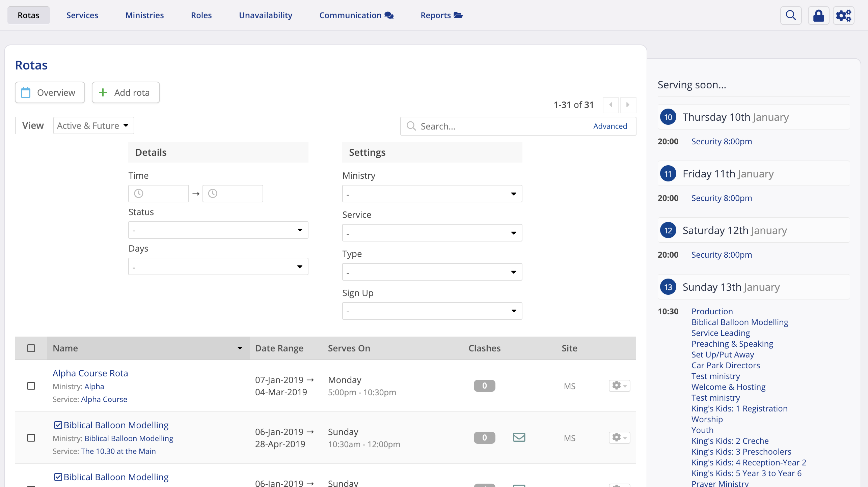Click the padlock icon in top bar
Viewport: 868px width, 487px height.
coord(818,16)
